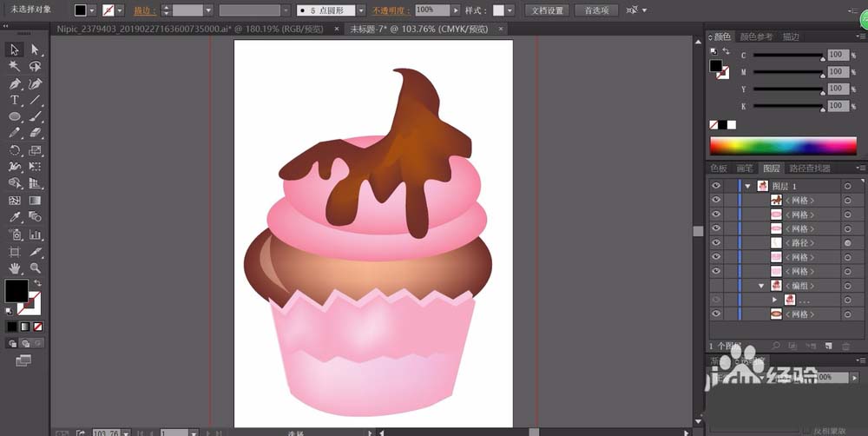Select the Type tool
Screen dimensions: 868x436
pos(15,100)
